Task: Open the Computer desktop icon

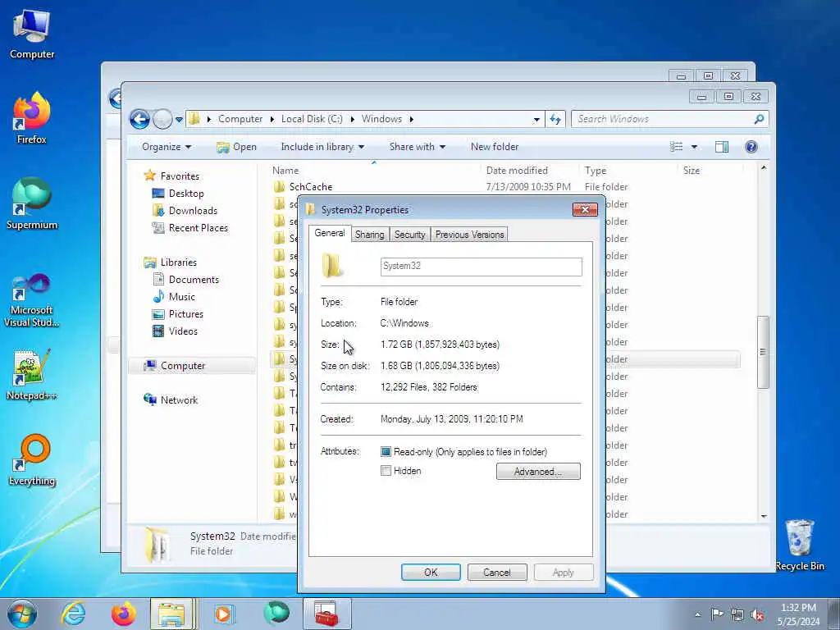Action: coord(32,33)
